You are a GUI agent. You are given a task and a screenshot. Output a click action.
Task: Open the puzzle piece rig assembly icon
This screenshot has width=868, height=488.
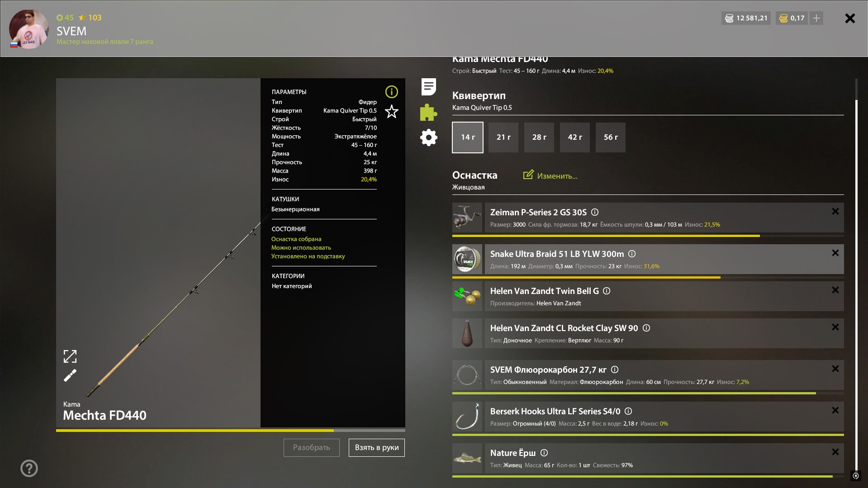pyautogui.click(x=428, y=112)
